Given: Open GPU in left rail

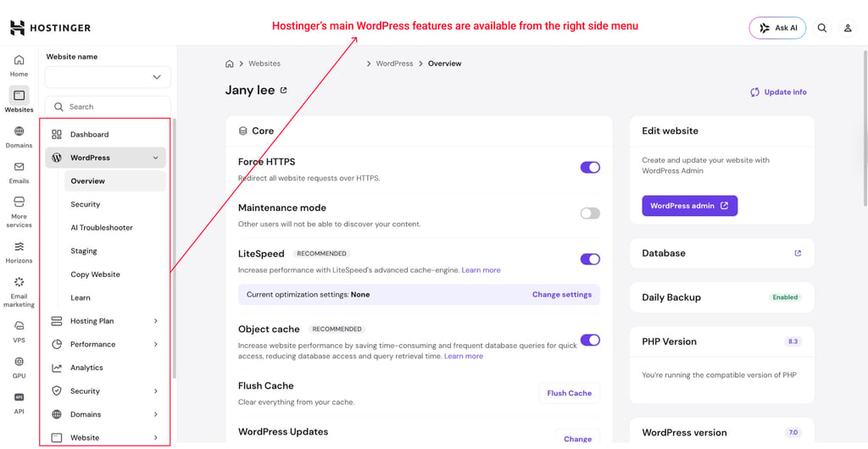Looking at the screenshot, I should pos(19,367).
